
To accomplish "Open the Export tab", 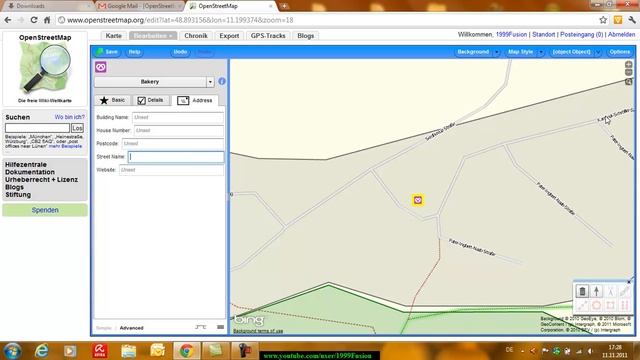I will 229,36.
